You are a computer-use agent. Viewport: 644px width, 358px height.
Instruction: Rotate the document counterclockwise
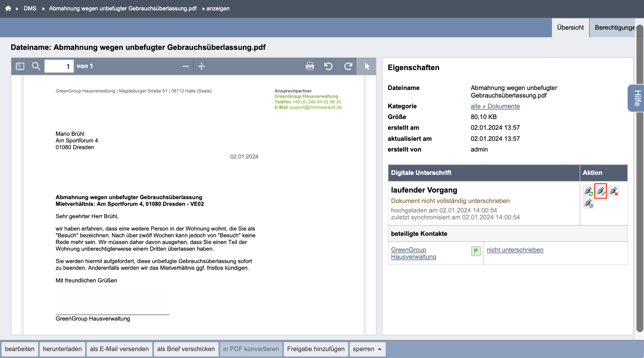pos(328,66)
